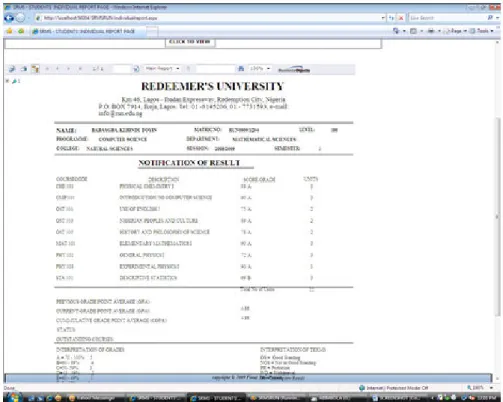Click the IE Back navigation button
This screenshot has height=402, width=503.
pyautogui.click(x=9, y=18)
